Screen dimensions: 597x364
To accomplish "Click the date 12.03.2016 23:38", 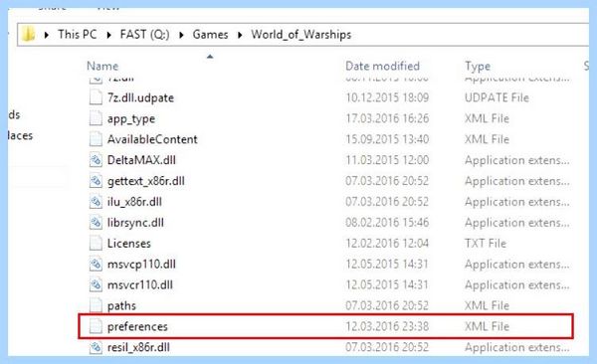I will tap(387, 326).
